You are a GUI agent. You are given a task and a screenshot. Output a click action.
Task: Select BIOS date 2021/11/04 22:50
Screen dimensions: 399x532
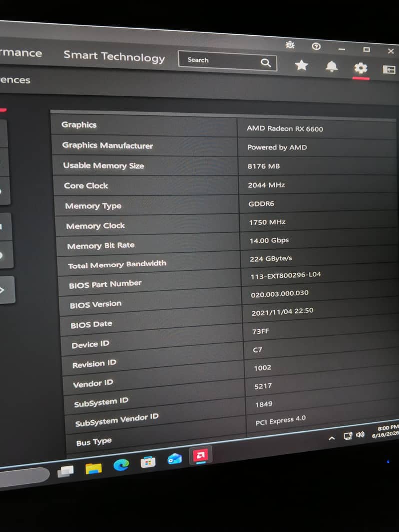click(282, 312)
